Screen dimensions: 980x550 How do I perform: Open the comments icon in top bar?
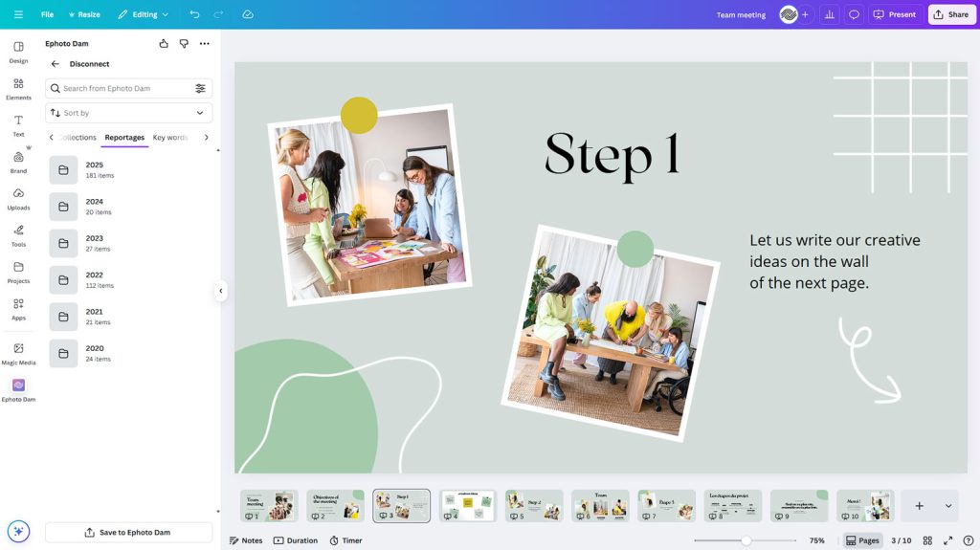(x=854, y=14)
